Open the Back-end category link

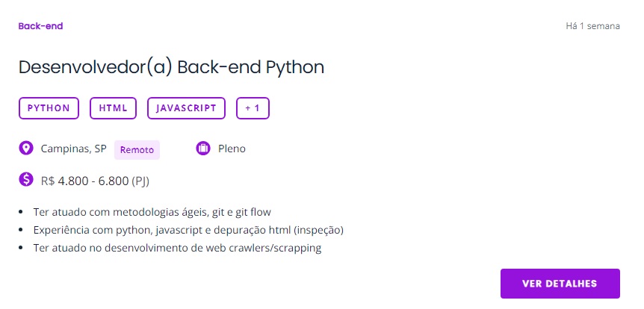[40, 26]
